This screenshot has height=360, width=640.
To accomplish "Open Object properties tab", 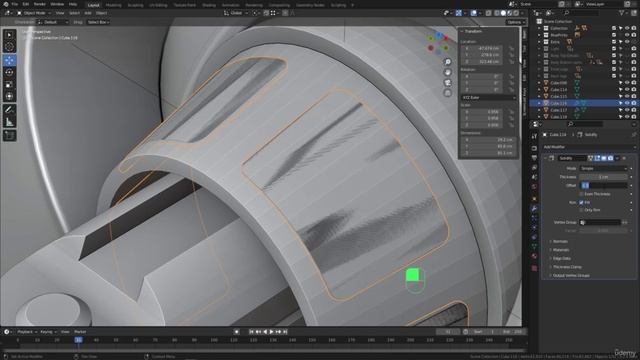I will pyautogui.click(x=534, y=199).
